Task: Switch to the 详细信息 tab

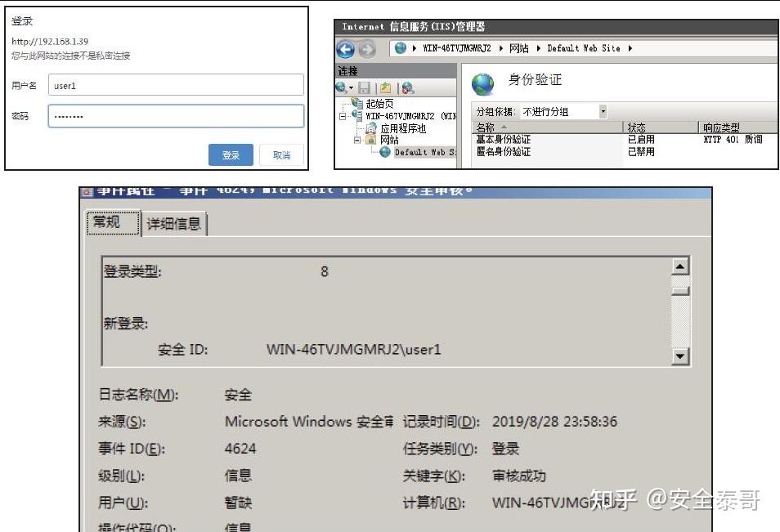Action: 173,222
